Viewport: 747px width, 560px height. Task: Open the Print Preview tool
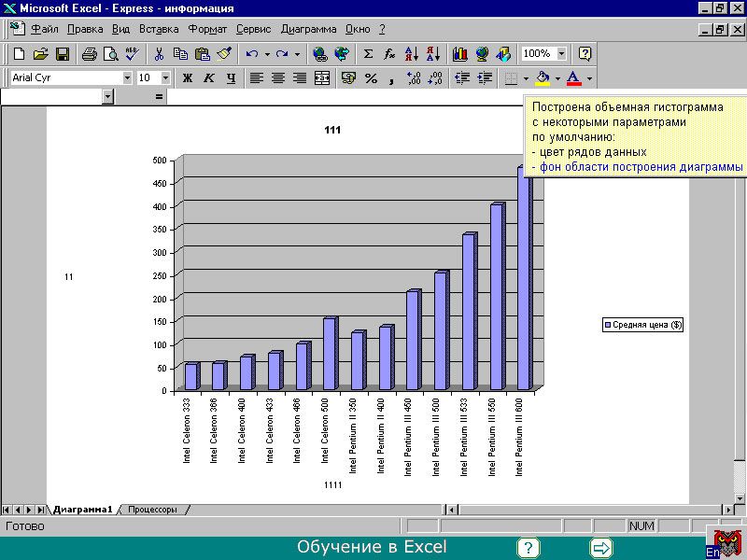[x=109, y=54]
